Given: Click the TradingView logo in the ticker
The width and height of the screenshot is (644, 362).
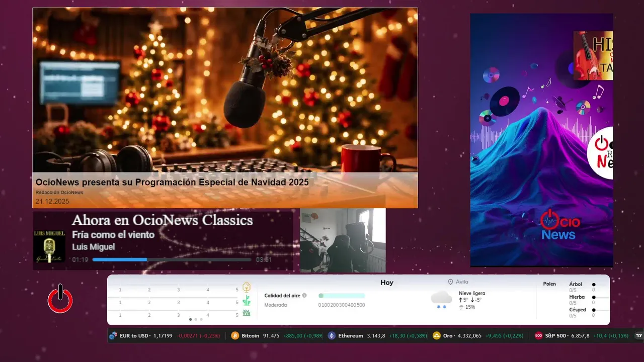Looking at the screenshot, I should pos(639,336).
